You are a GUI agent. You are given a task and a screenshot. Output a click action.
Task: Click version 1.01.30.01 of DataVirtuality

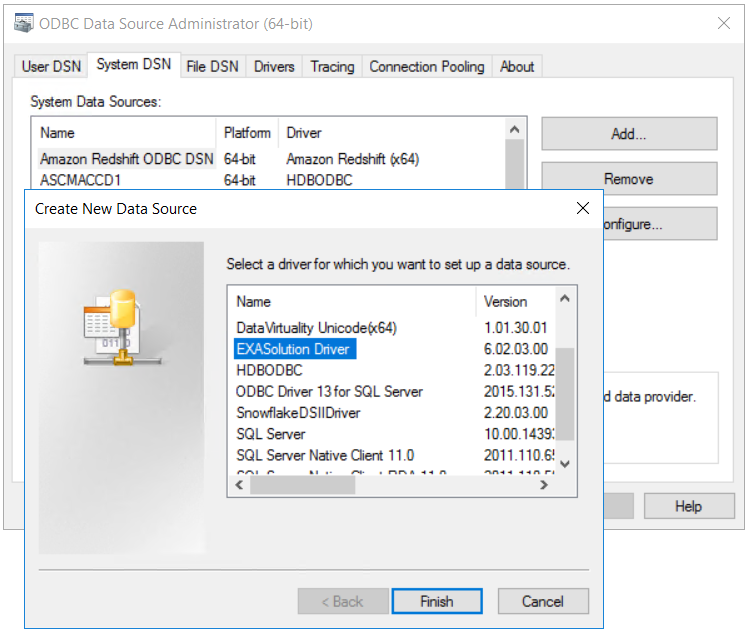pos(515,327)
